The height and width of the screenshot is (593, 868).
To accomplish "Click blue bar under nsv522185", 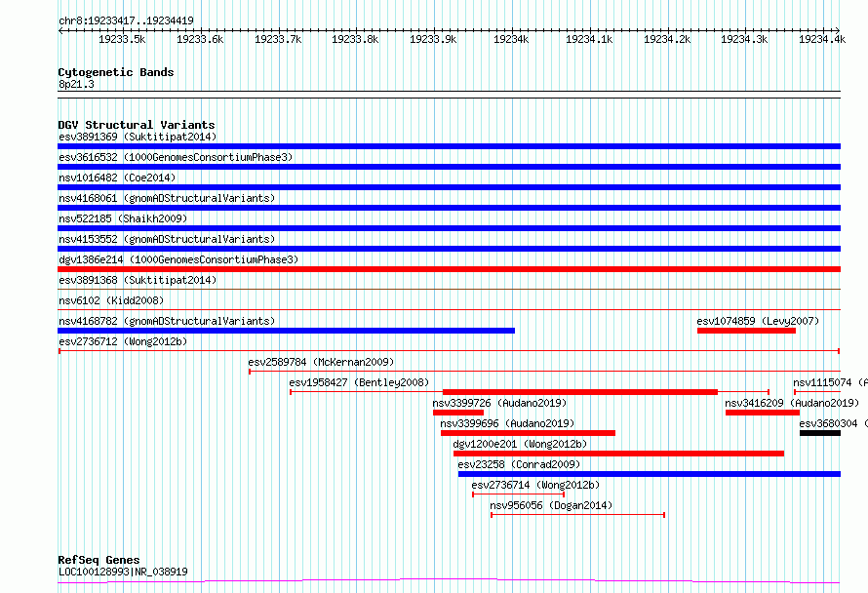I will pyautogui.click(x=449, y=228).
